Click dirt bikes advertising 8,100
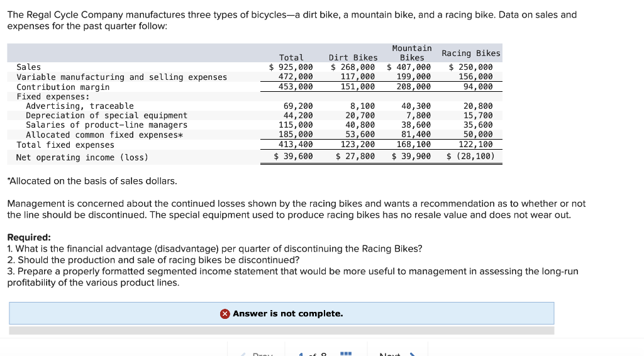 pos(363,106)
